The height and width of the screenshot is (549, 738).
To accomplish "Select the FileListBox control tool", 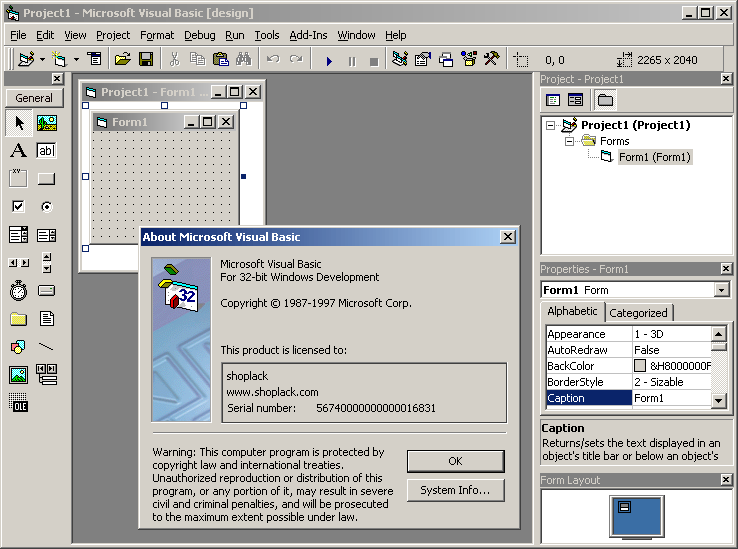I will pos(47,319).
